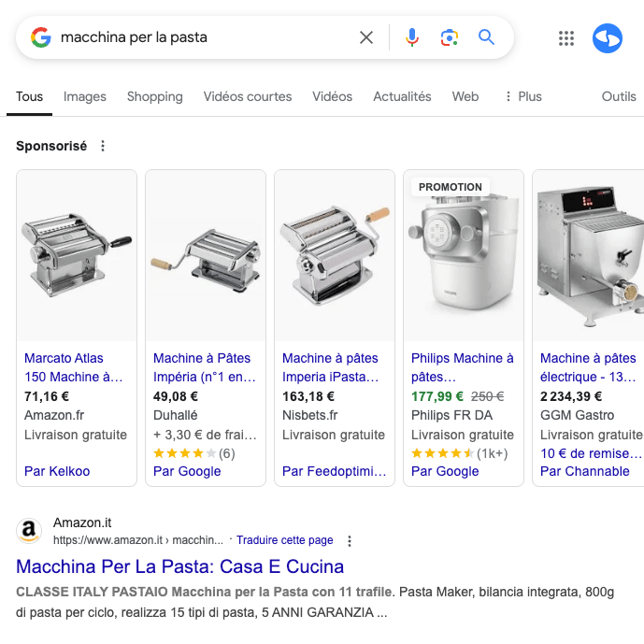The height and width of the screenshot is (644, 644).
Task: Switch to Images tab
Action: click(x=85, y=96)
